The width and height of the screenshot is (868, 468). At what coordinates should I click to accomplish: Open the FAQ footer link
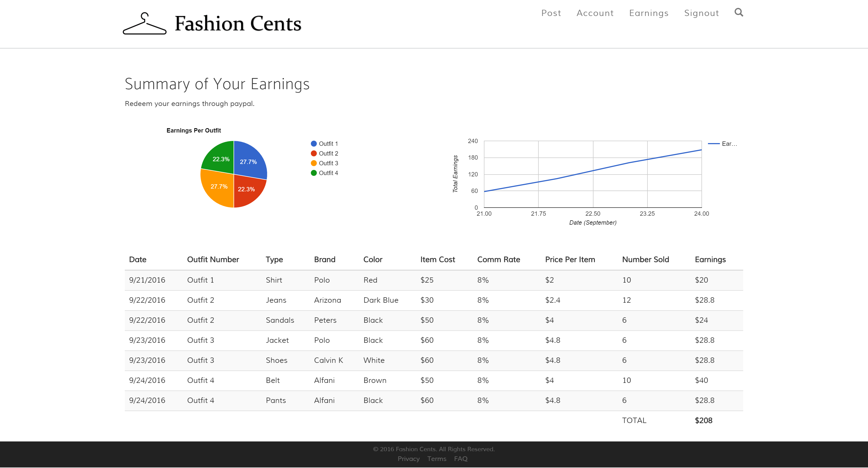click(x=460, y=459)
